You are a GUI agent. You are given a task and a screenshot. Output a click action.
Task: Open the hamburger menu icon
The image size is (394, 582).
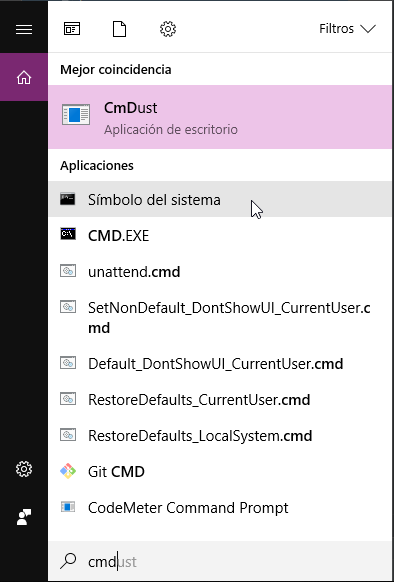click(x=24, y=29)
